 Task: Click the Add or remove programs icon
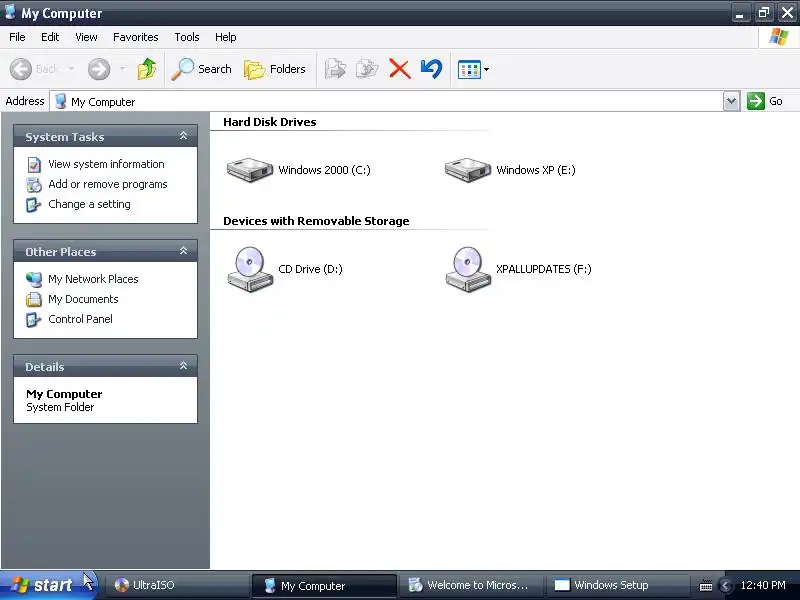point(34,185)
